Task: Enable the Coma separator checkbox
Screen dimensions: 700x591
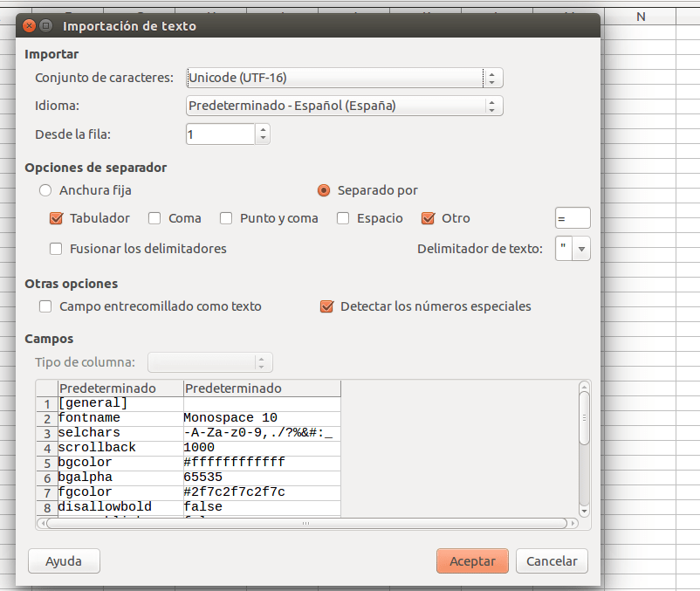Action: click(154, 218)
